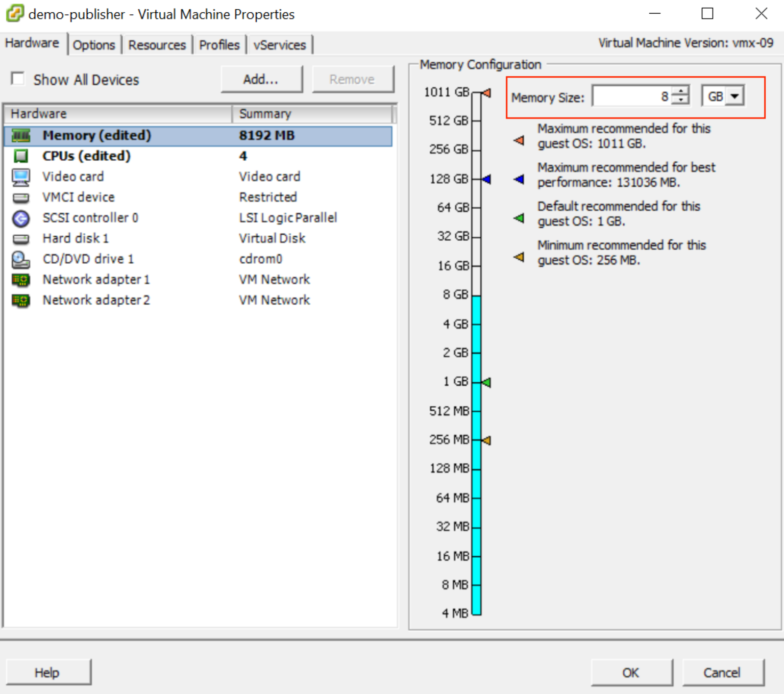This screenshot has height=694, width=784.
Task: Select the Memory device icon
Action: (21, 135)
